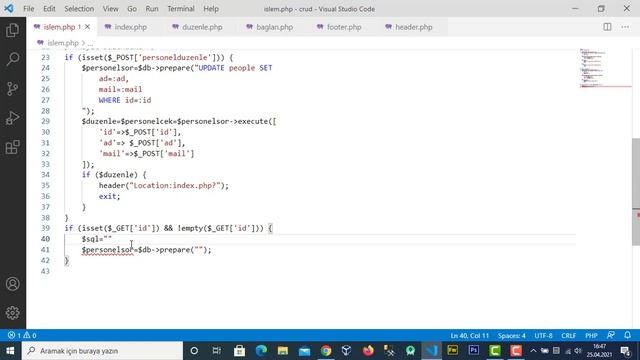Open the Accounts menu icon
Screen dimensions: 640x360
(13, 284)
